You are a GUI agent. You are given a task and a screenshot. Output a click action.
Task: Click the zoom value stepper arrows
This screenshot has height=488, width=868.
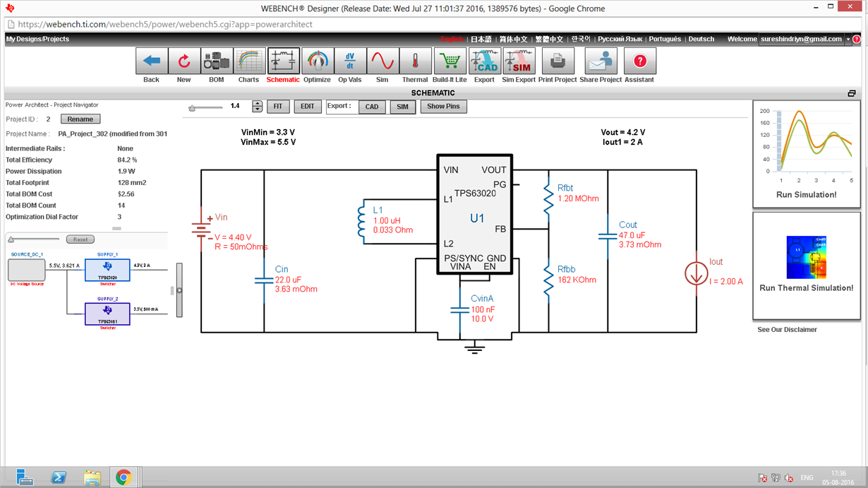[258, 107]
